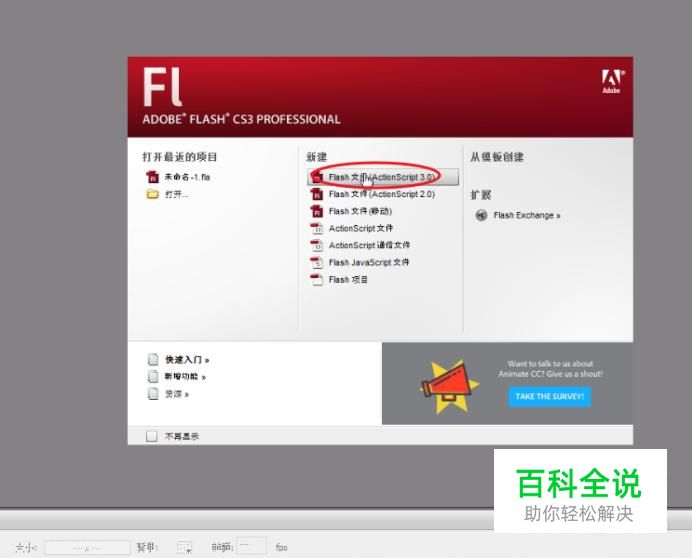692x558 pixels.
Task: Click icon beside Flash 项目
Action: tap(317, 280)
